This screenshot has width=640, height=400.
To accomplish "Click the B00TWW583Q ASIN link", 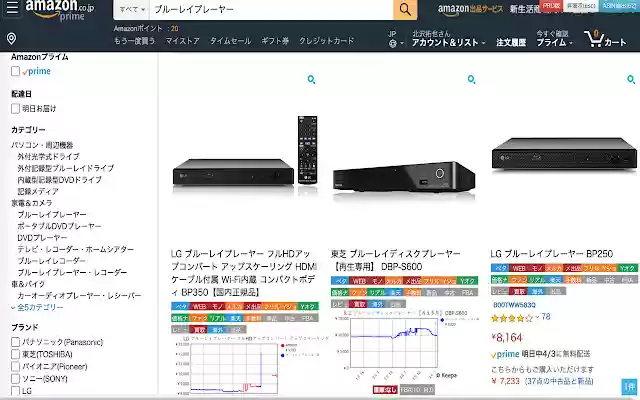I will (x=514, y=305).
